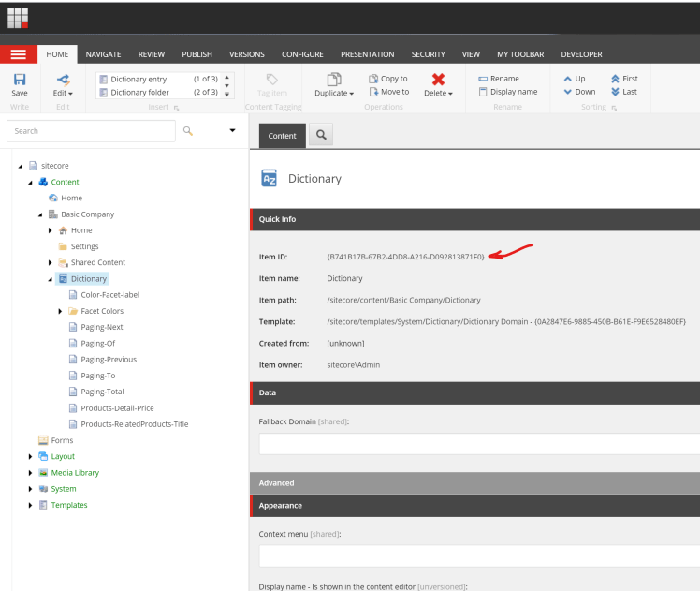Collapse the Dictionary tree node
The image size is (700, 591).
(51, 279)
